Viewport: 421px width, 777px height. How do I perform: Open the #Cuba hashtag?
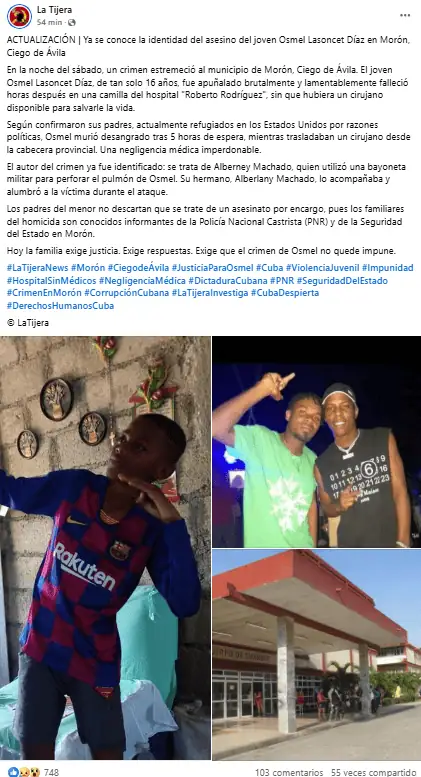coord(269,268)
